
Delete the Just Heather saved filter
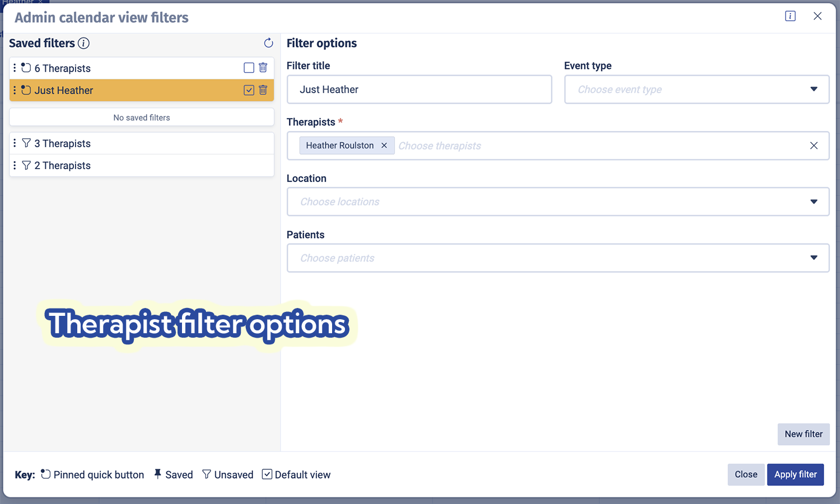tap(263, 90)
